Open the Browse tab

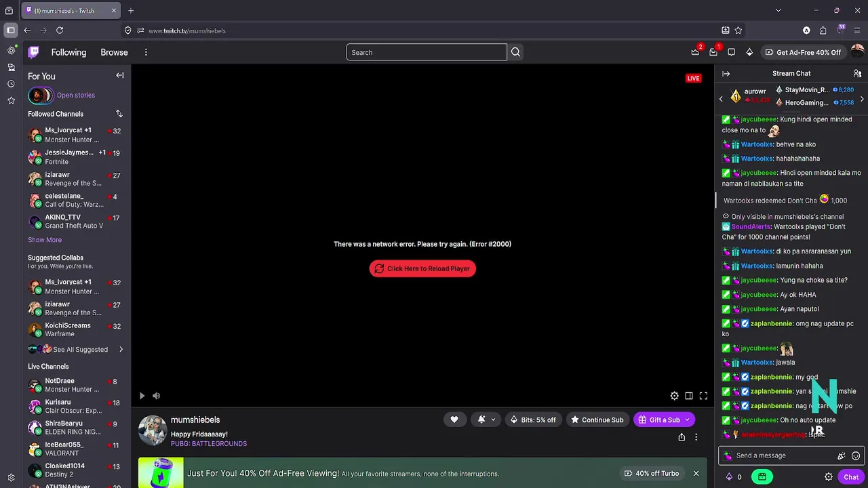(114, 52)
